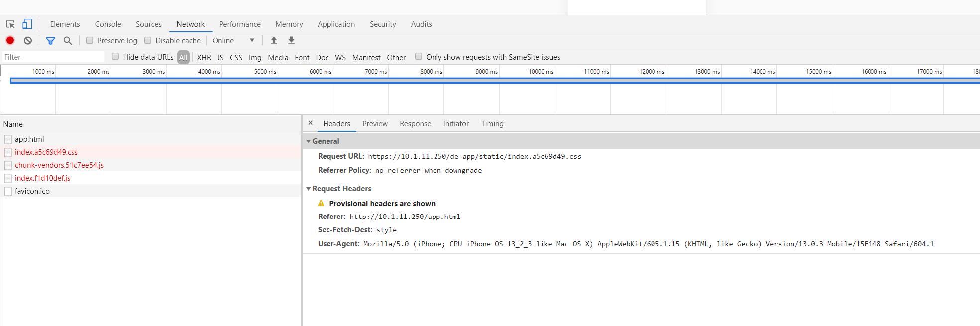
Task: Filter requests by JS
Action: [x=220, y=57]
